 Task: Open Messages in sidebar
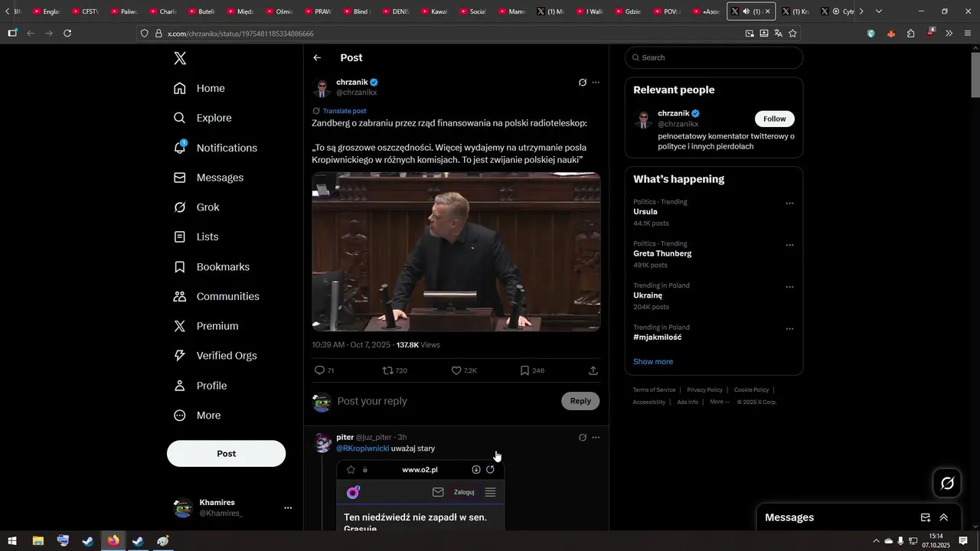click(x=208, y=178)
